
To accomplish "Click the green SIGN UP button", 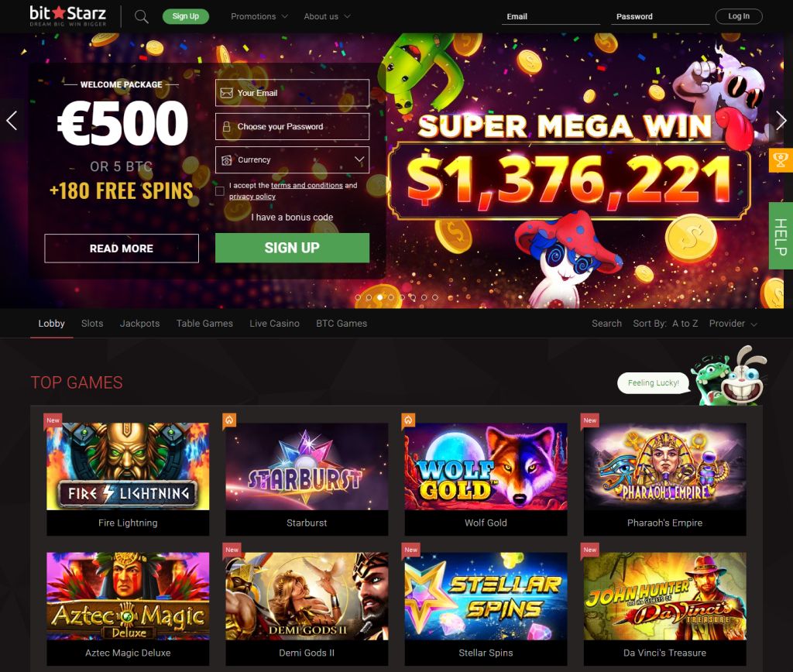I will [x=292, y=248].
